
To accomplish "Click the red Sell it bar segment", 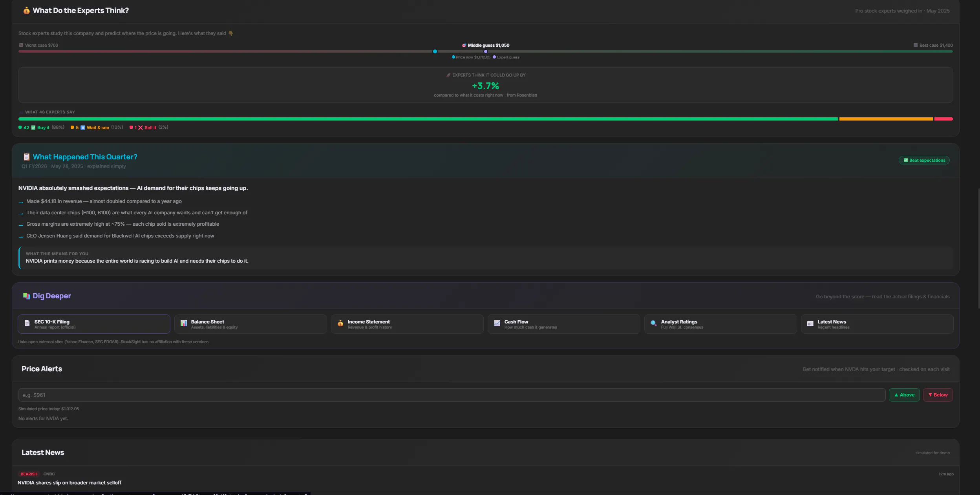I will click(x=943, y=119).
